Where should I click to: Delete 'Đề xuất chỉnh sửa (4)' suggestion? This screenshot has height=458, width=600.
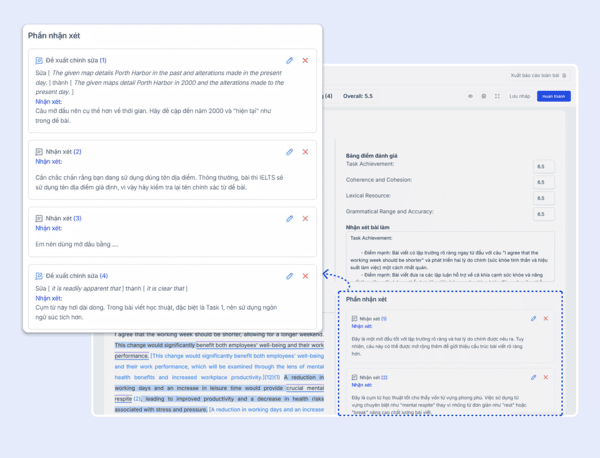tap(305, 275)
